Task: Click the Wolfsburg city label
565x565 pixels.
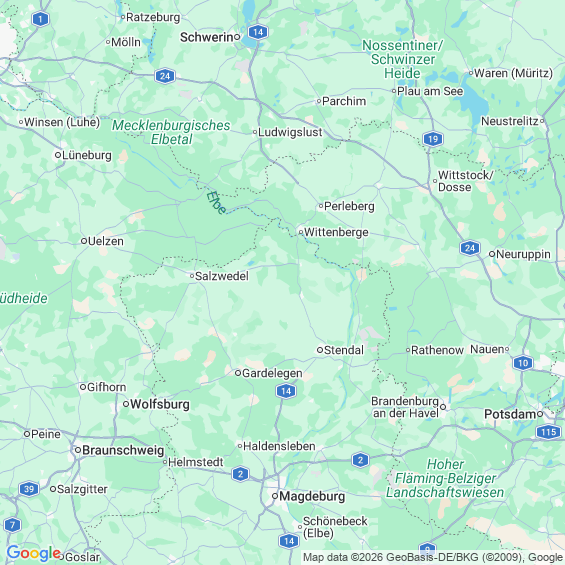Action: pyautogui.click(x=160, y=404)
